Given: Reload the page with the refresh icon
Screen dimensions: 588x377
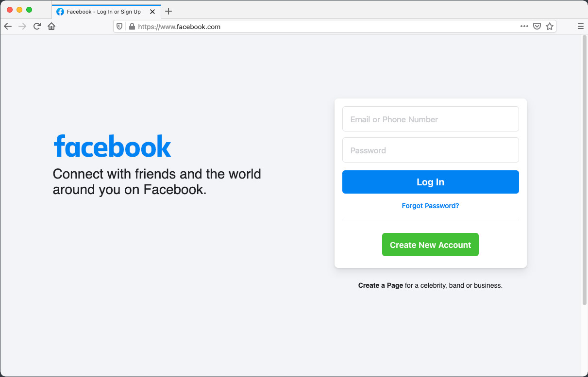Looking at the screenshot, I should point(37,27).
